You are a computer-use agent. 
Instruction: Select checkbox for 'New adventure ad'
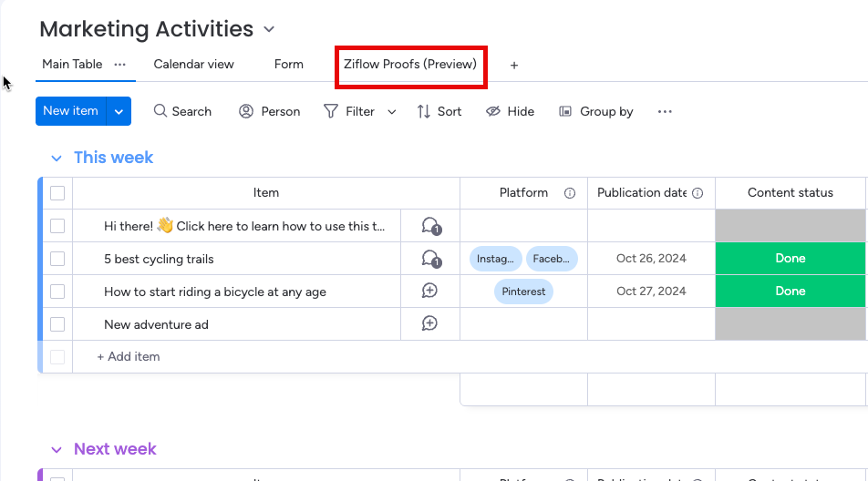pos(57,324)
